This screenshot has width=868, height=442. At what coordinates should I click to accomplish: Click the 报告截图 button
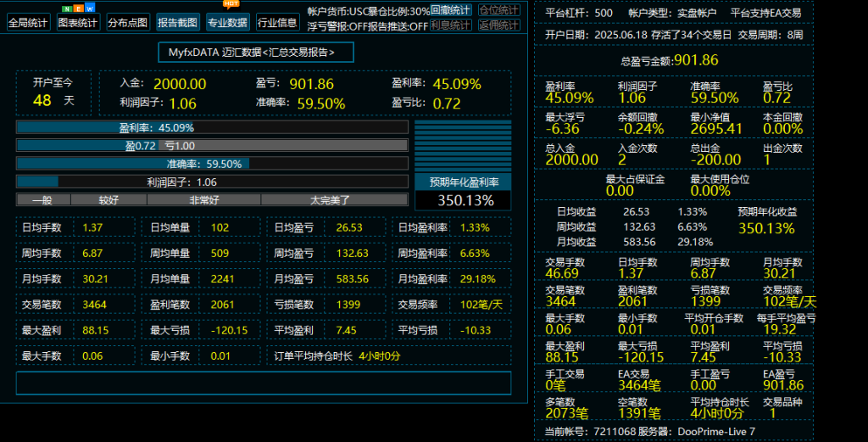[177, 23]
